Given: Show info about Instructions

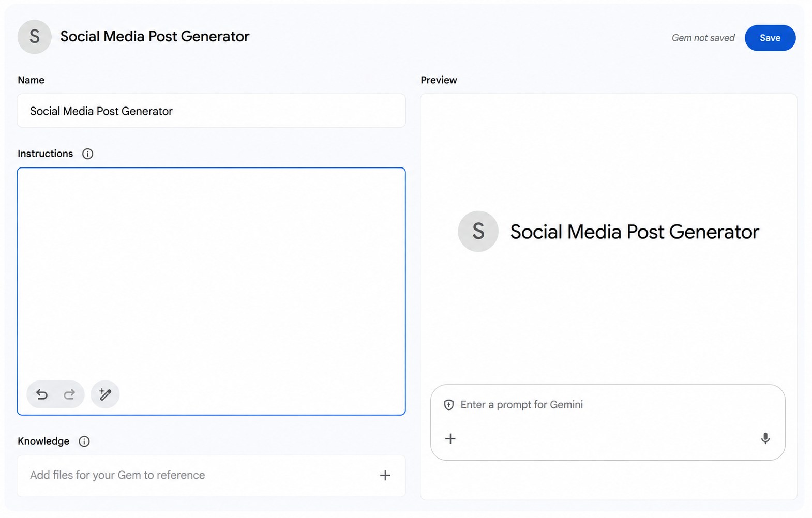Looking at the screenshot, I should (x=87, y=154).
